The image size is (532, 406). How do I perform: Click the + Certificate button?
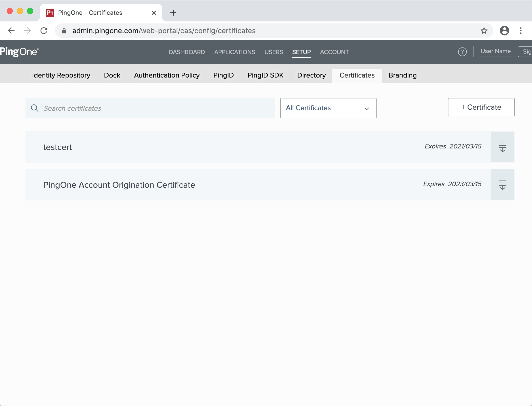click(481, 107)
